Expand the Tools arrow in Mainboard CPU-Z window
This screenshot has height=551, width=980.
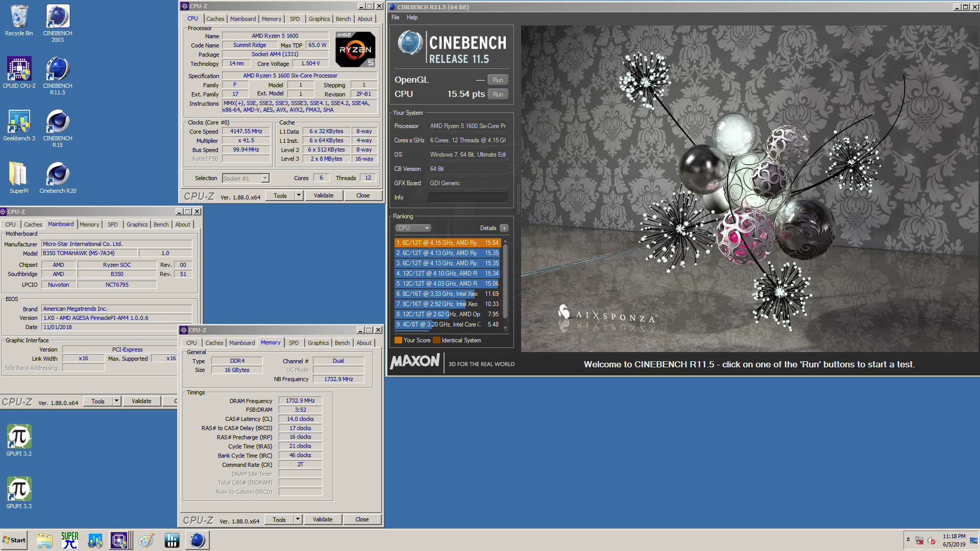coord(117,401)
